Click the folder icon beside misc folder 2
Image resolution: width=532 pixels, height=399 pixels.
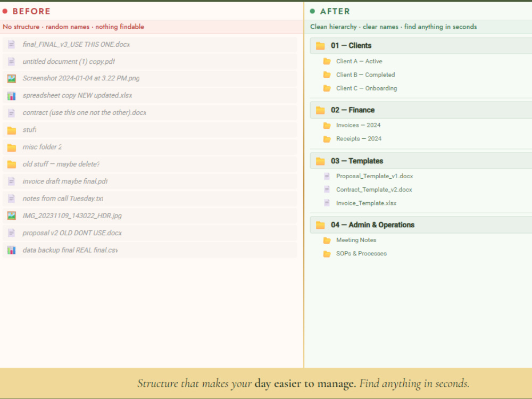(x=12, y=147)
